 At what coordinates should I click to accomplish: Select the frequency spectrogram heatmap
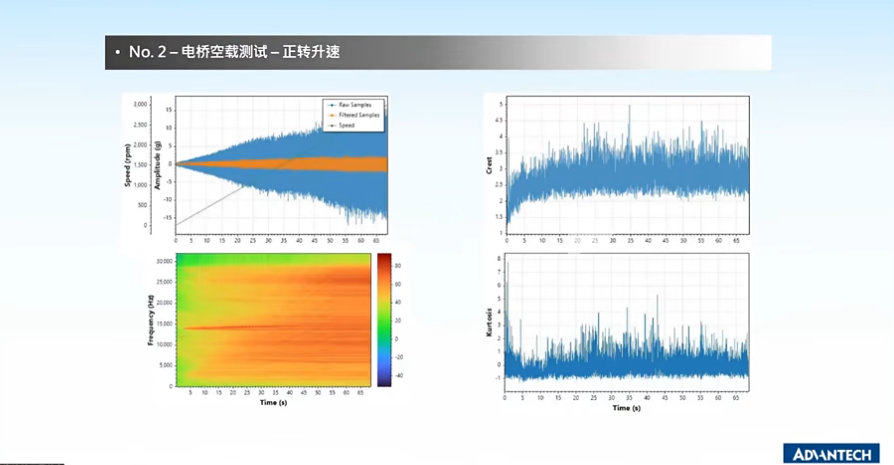point(273,320)
